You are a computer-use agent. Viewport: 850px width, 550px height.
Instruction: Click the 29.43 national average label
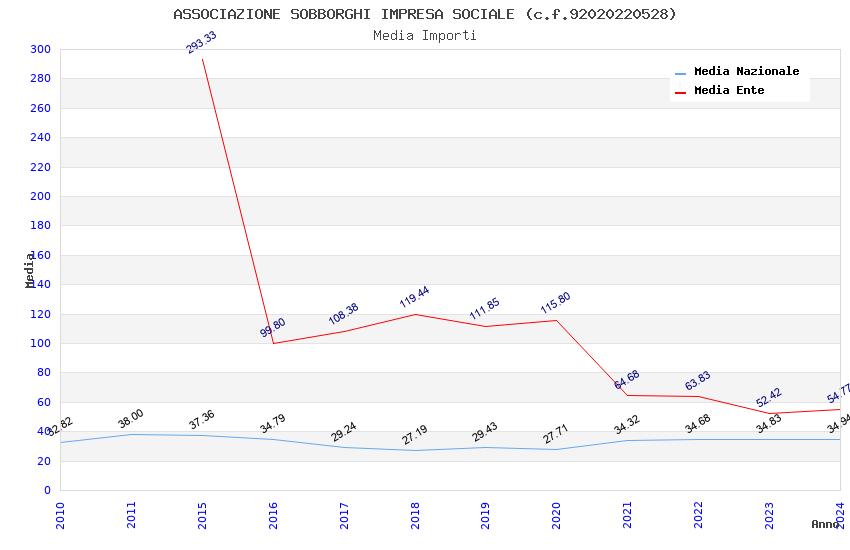coord(485,432)
